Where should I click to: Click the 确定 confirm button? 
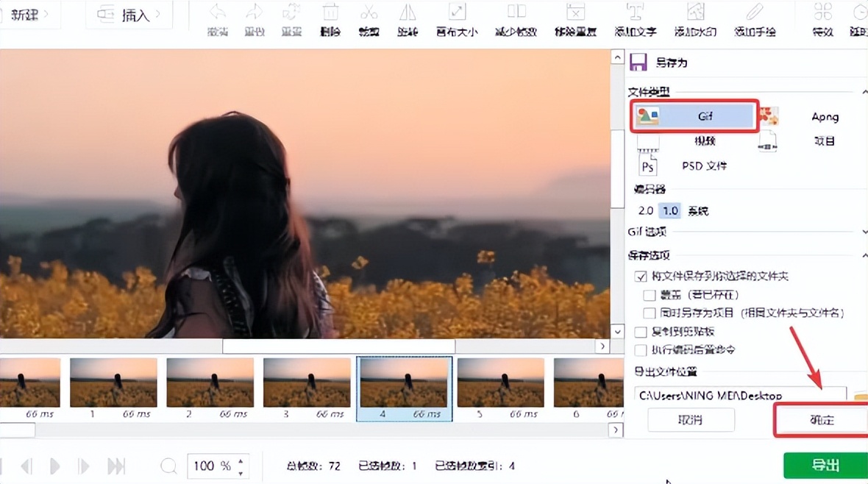point(822,420)
